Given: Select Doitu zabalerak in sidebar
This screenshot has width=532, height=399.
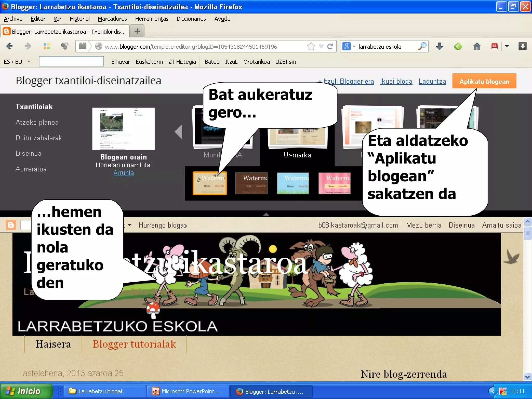Looking at the screenshot, I should (39, 138).
